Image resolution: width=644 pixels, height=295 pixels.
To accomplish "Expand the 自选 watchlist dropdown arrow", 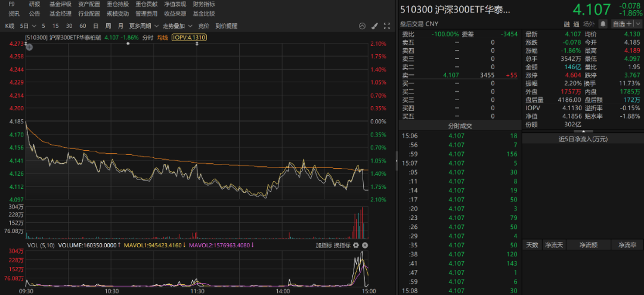I will pos(637,24).
